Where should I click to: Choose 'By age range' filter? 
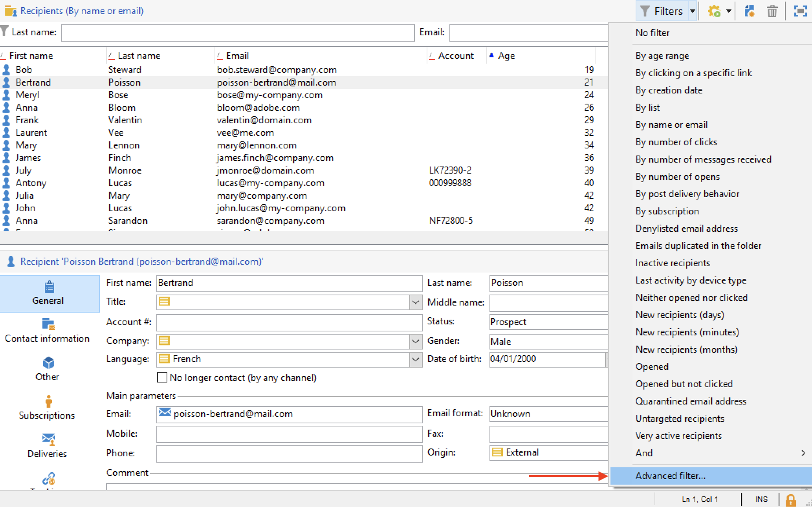tap(662, 56)
